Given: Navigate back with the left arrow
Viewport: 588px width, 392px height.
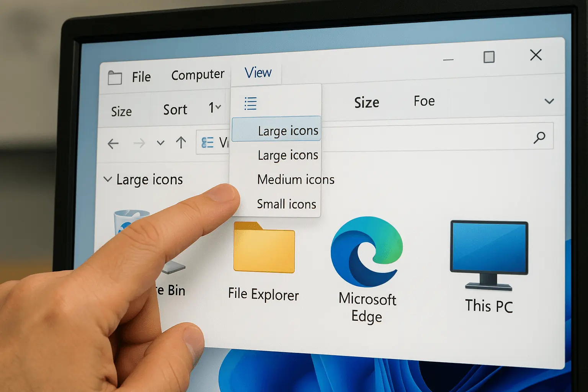Looking at the screenshot, I should pos(113,144).
